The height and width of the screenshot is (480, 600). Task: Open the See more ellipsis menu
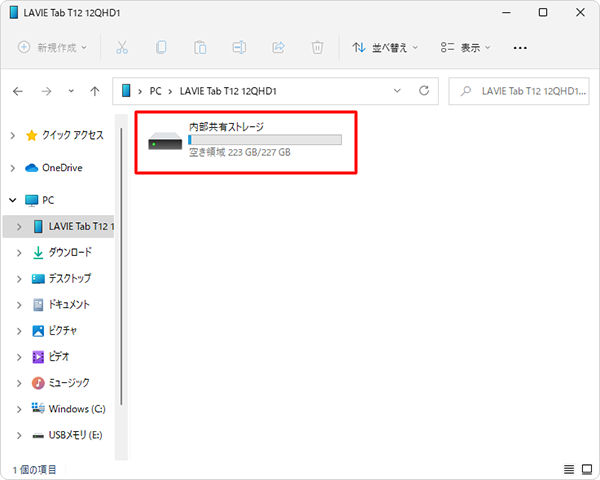coord(520,47)
